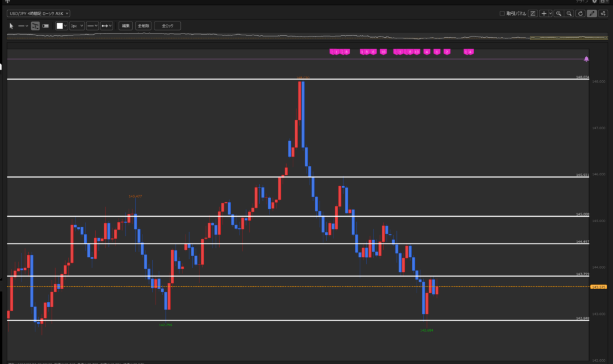Open the USD/JPY 4時間足 chart selector
The width and height of the screenshot is (613, 364).
coord(38,13)
